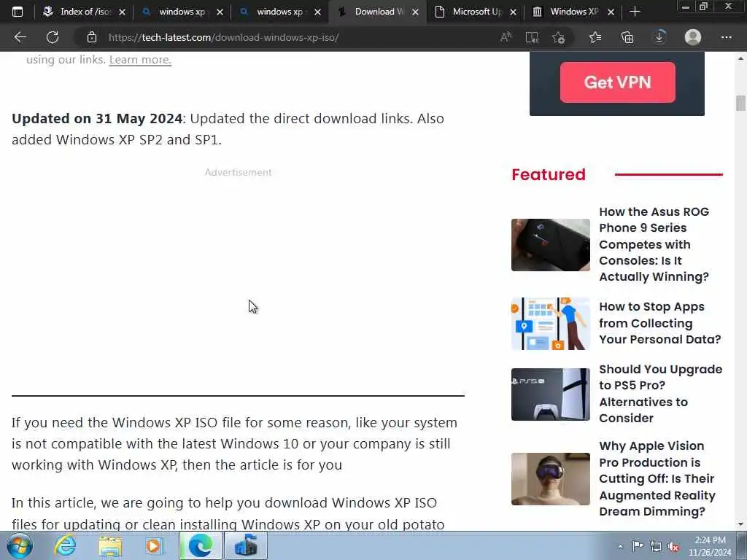This screenshot has width=747, height=560.
Task: Close the Microsoft Up tab
Action: coord(513,12)
